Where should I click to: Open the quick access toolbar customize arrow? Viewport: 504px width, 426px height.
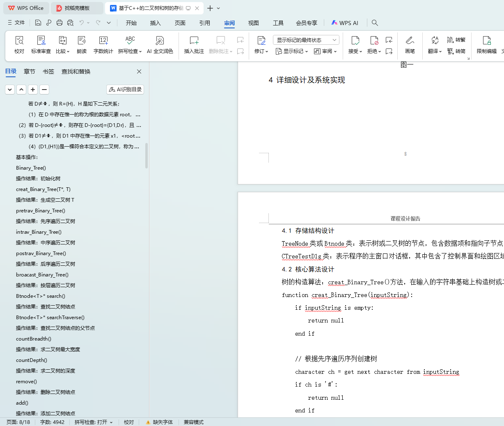point(109,23)
